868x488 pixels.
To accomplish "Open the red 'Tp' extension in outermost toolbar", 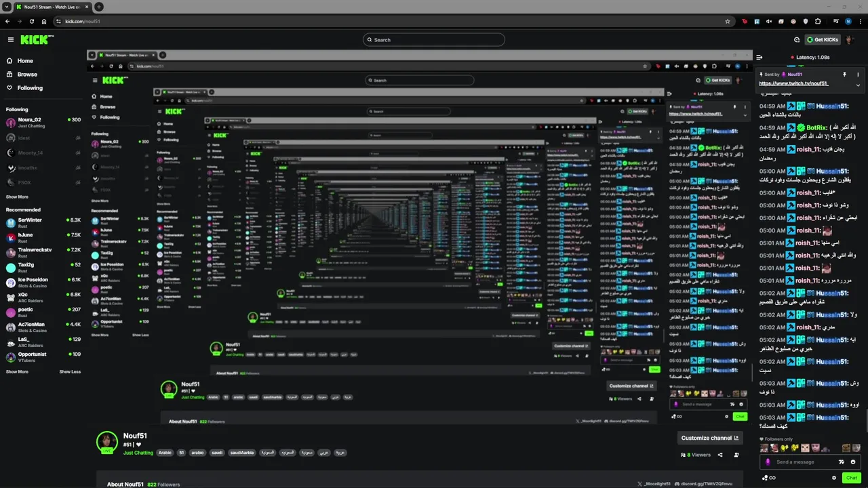I will pyautogui.click(x=745, y=21).
